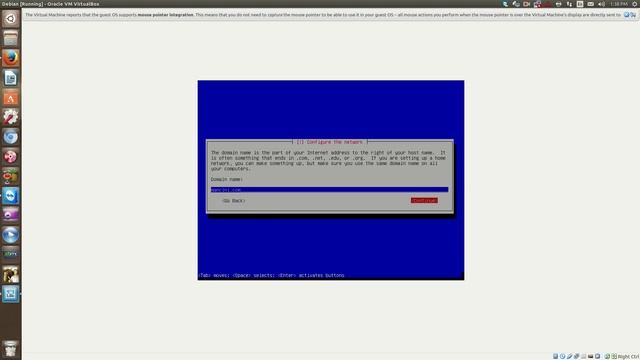Launch Firefox from the dock
The width and height of the screenshot is (640, 360).
click(11, 58)
